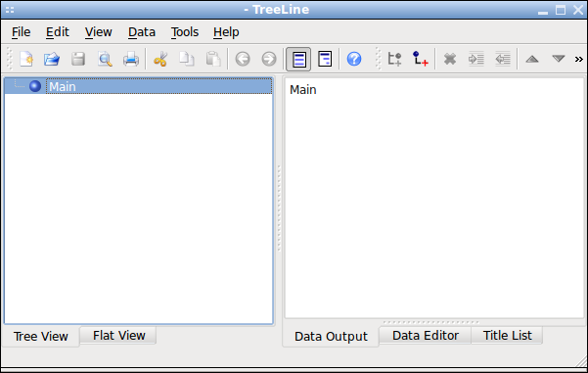This screenshot has height=373, width=588.
Task: Insert sibling node icon
Action: (394, 59)
